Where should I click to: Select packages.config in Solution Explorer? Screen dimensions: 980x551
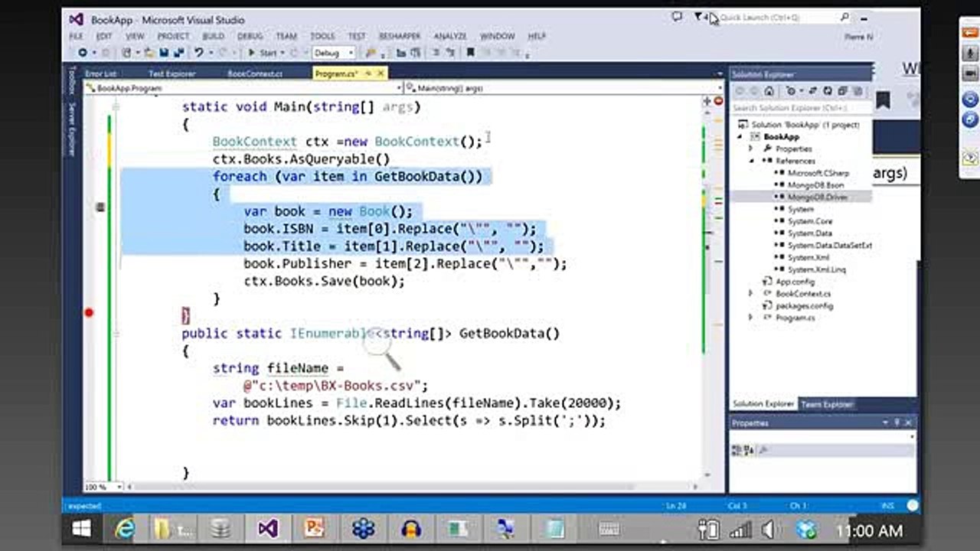pos(804,306)
